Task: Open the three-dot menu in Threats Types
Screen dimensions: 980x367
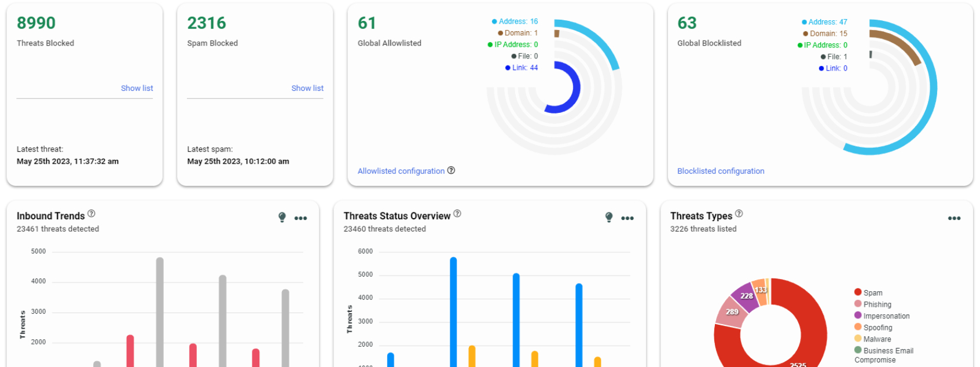Action: coord(955,218)
